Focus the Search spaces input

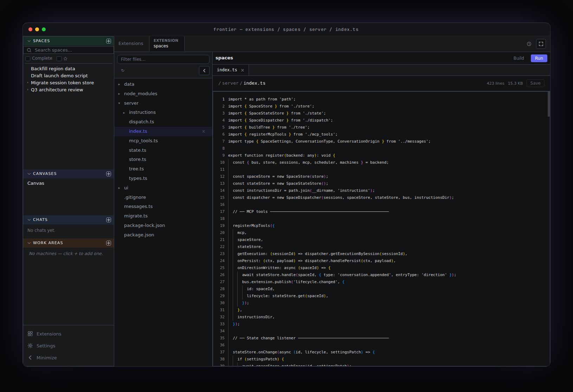(69, 50)
